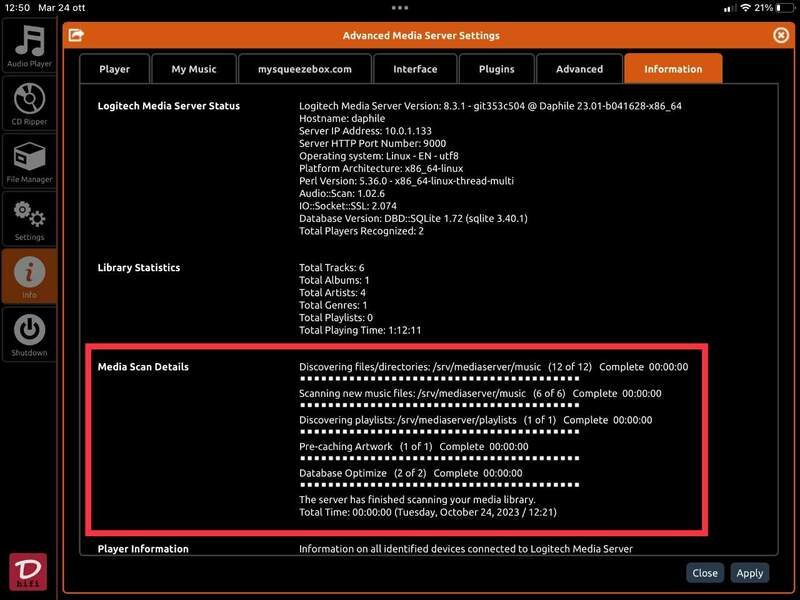Viewport: 800px width, 600px height.
Task: Open the File Manager icon
Action: pos(29,162)
